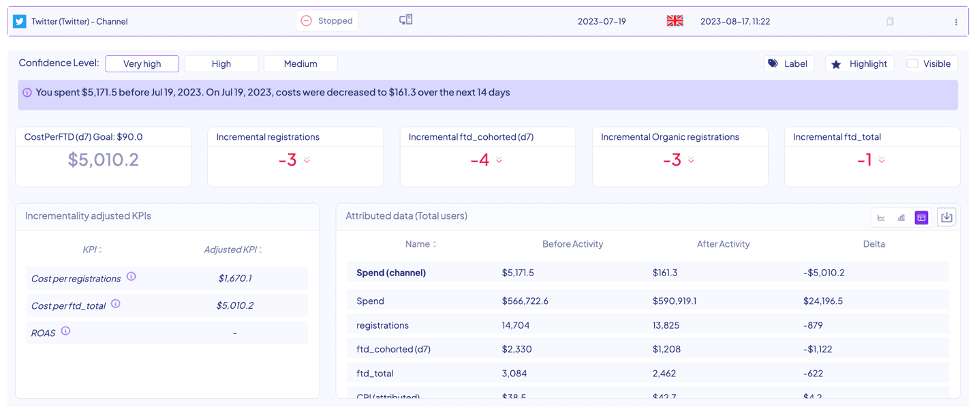This screenshot has height=408, width=977.
Task: Sort by Adjusted KPI column header
Action: [235, 250]
